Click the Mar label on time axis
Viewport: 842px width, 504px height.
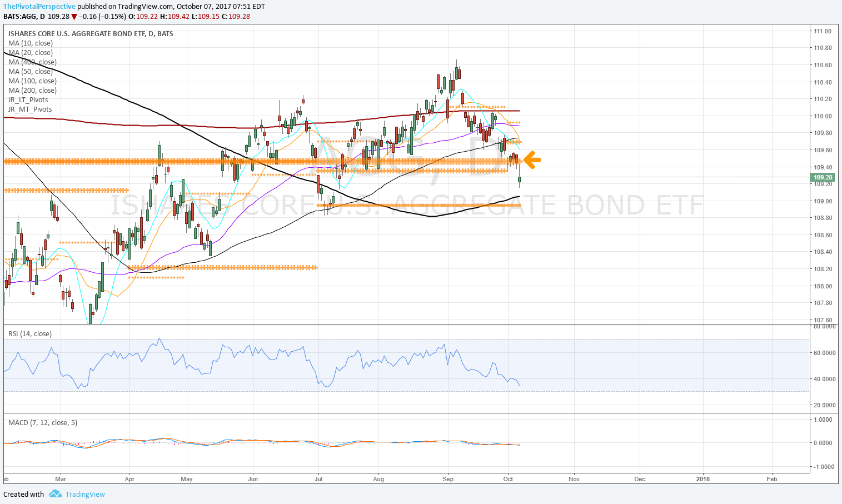coord(61,478)
